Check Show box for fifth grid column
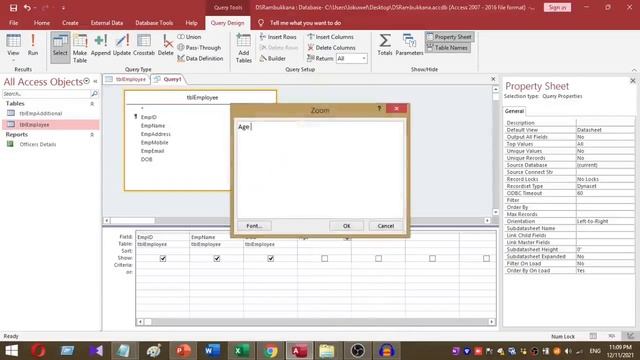The height and width of the screenshot is (360, 640). tap(378, 258)
